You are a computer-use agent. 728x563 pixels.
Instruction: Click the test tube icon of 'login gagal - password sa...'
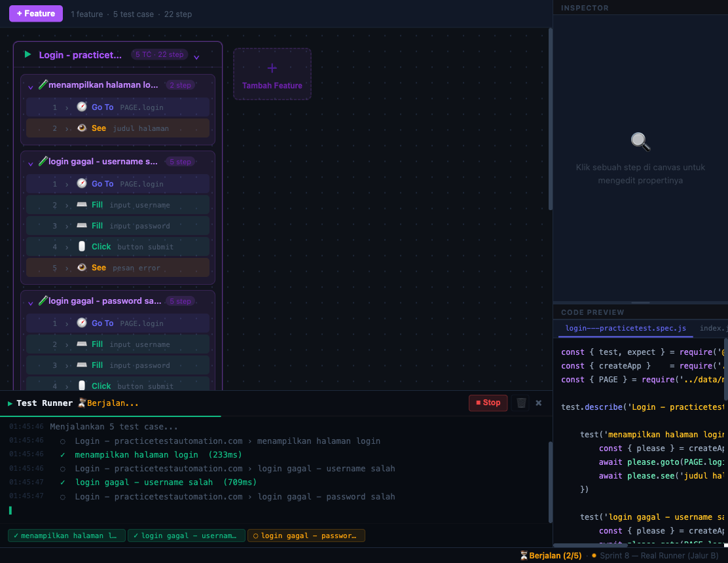[x=43, y=300]
